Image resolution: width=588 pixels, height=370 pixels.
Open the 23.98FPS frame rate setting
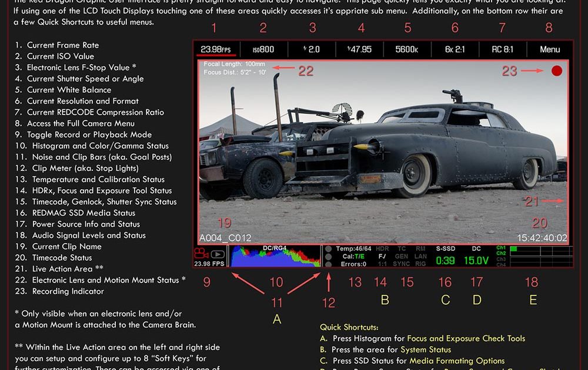click(x=216, y=49)
